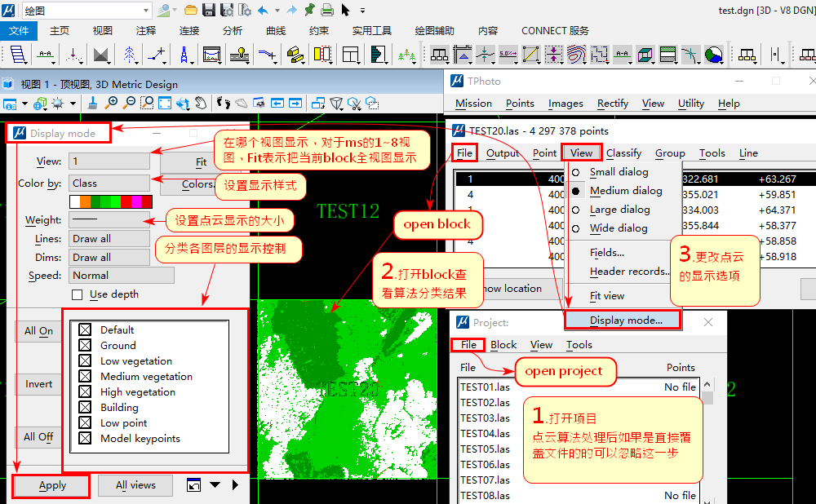
Task: Toggle the Medium vegetation checkbox
Action: click(x=85, y=376)
